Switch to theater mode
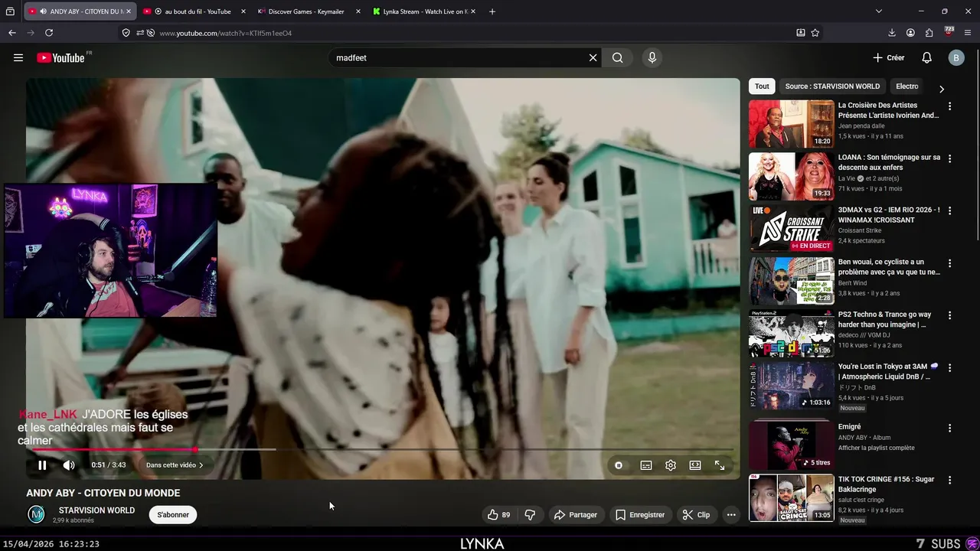 click(695, 465)
